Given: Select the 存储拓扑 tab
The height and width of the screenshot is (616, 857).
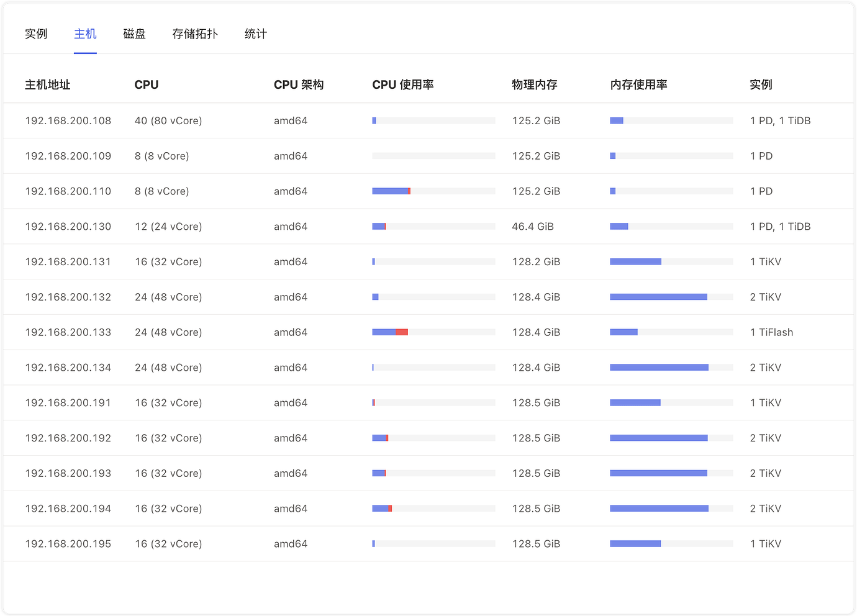Looking at the screenshot, I should 195,34.
